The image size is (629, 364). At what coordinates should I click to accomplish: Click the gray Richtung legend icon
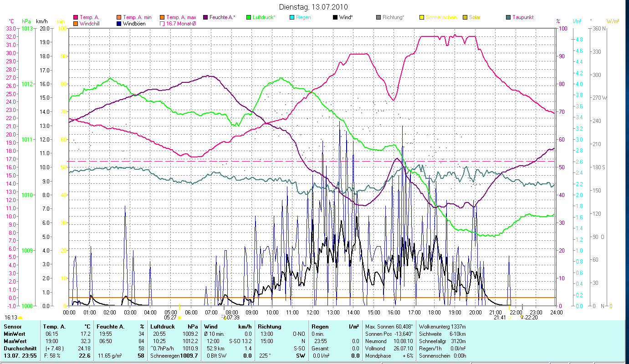(378, 17)
